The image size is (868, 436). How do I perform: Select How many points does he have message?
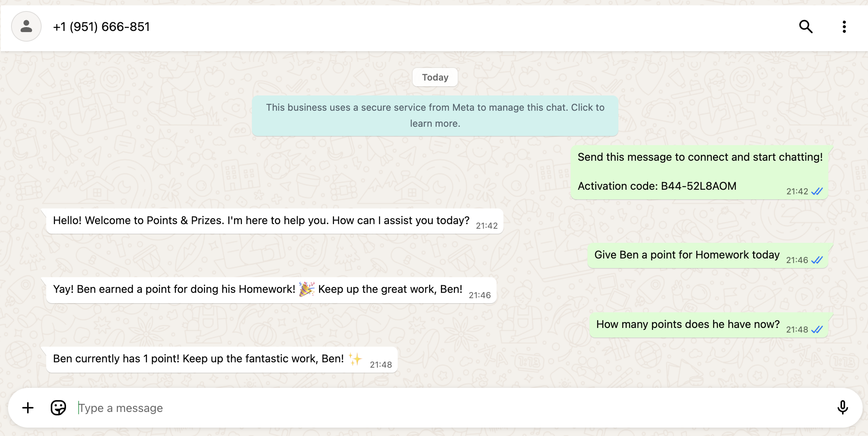pos(687,325)
